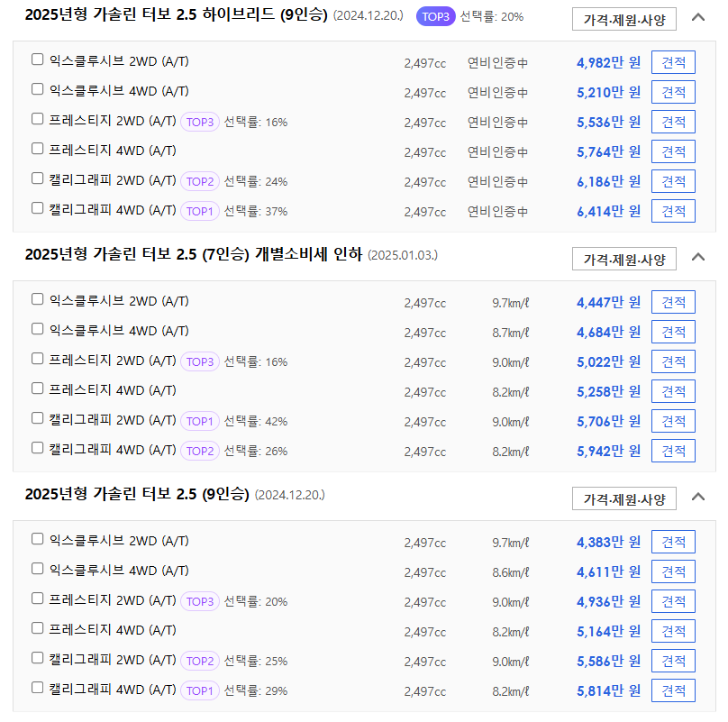
Task: Tick 프레스티지 2WD checkbox priced 5,536만 원
Action: (x=37, y=119)
